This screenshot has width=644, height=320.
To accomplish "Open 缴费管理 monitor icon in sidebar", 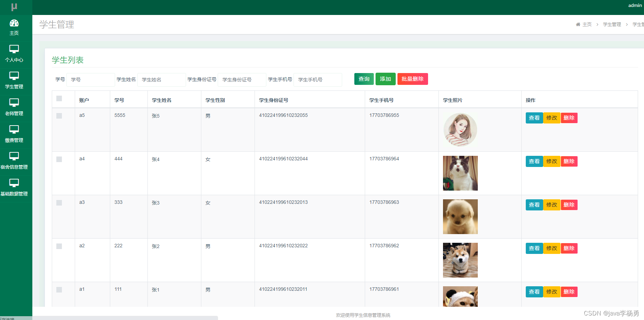I will [x=14, y=129].
